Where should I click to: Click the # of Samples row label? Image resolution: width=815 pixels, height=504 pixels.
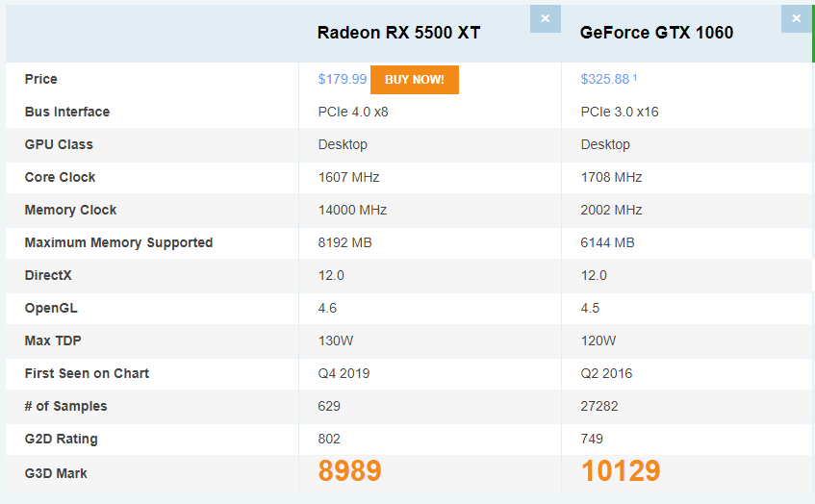(x=65, y=406)
